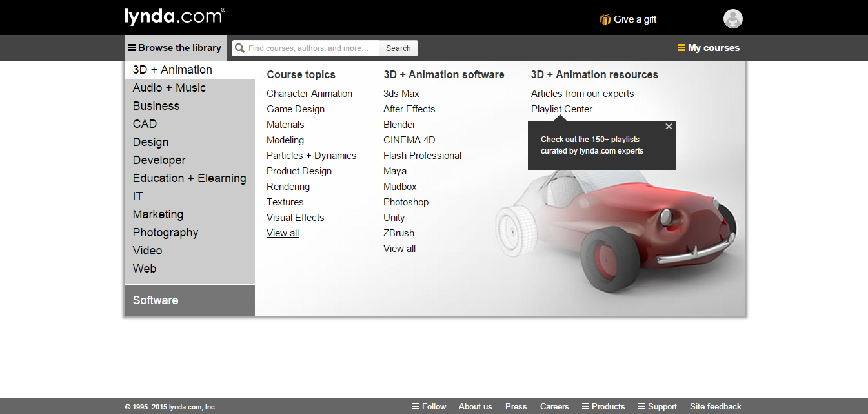Open the Press footer link
The image size is (868, 414).
point(516,407)
